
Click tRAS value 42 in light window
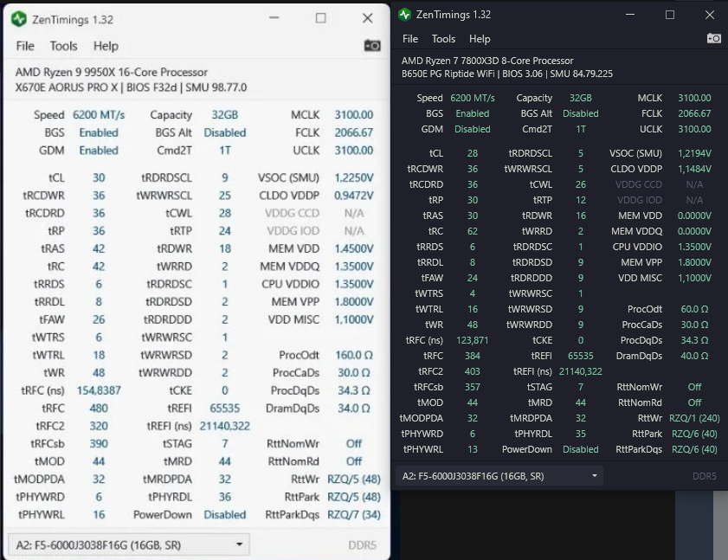99,249
